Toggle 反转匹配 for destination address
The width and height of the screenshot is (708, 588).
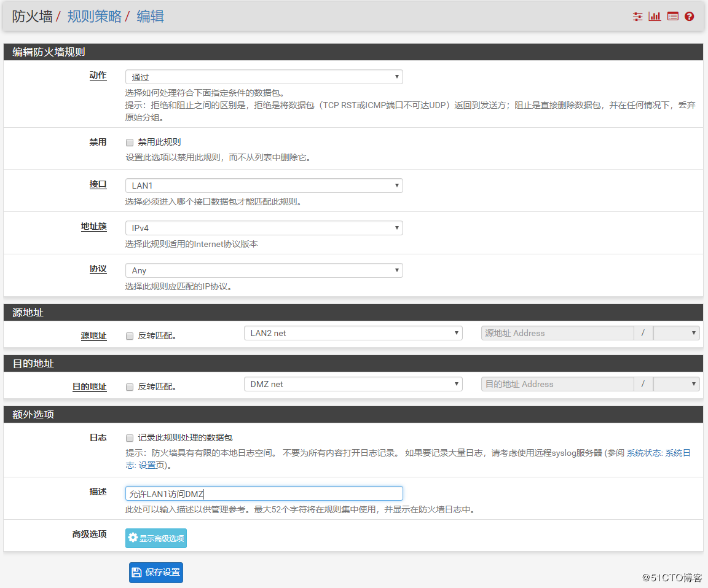[x=130, y=387]
